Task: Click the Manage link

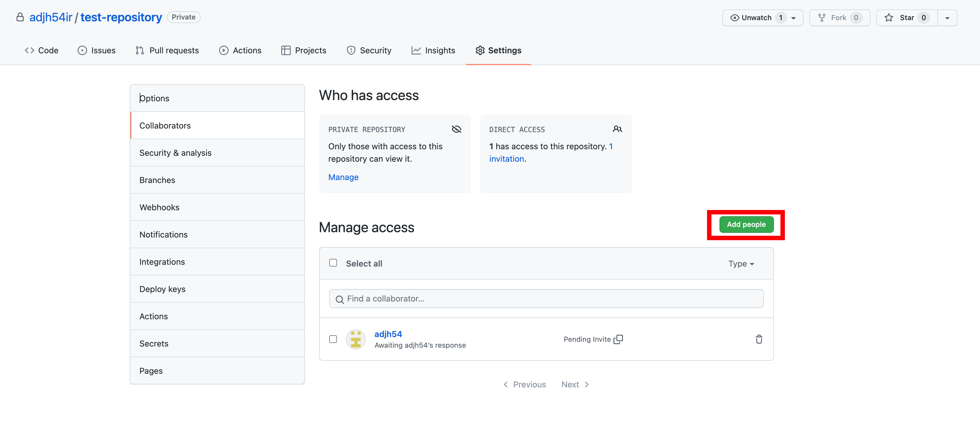Action: pos(343,177)
